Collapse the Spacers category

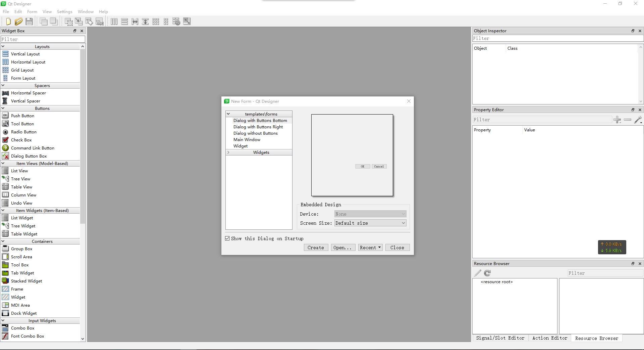pyautogui.click(x=3, y=85)
